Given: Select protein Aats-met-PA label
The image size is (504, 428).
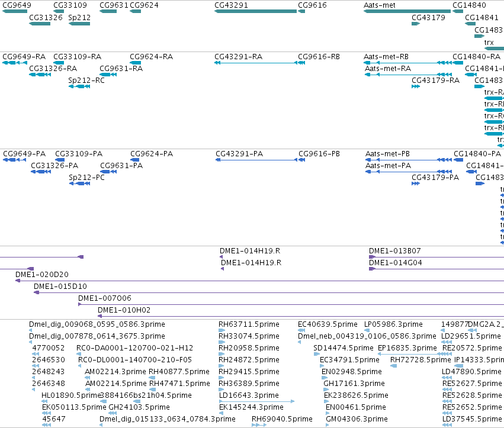Looking at the screenshot, I should click(x=389, y=166).
